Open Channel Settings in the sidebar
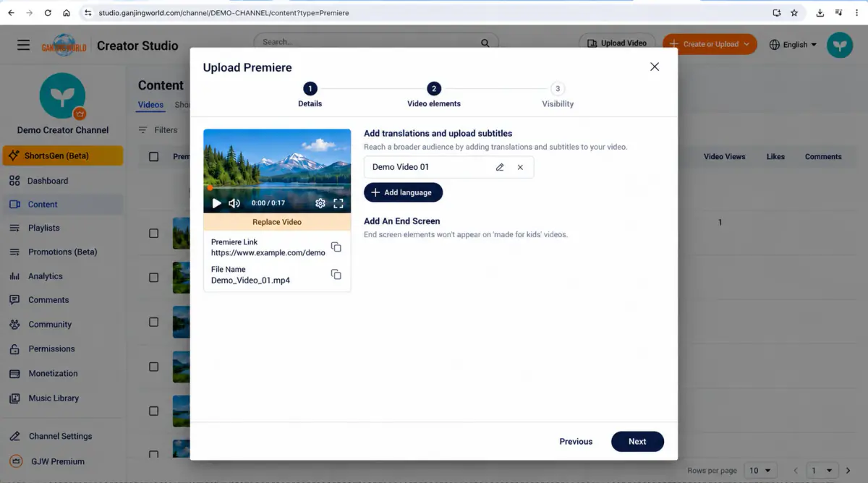Image resolution: width=868 pixels, height=483 pixels. 61,437
